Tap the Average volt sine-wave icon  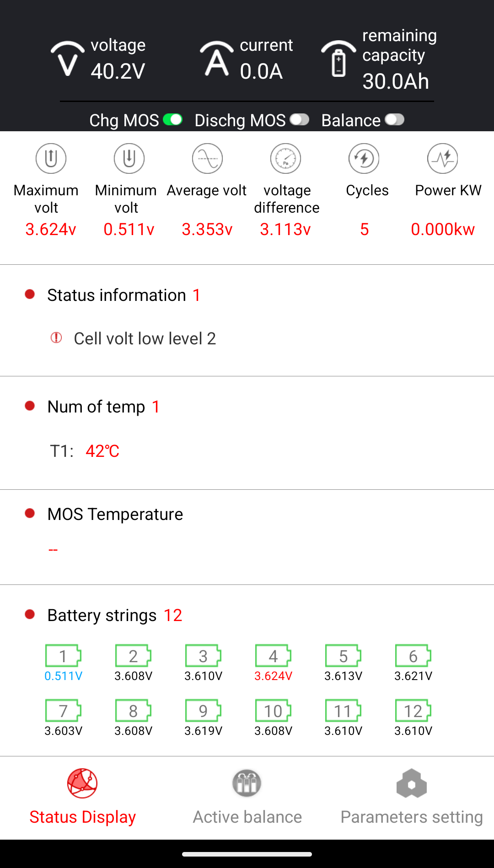coord(207,159)
